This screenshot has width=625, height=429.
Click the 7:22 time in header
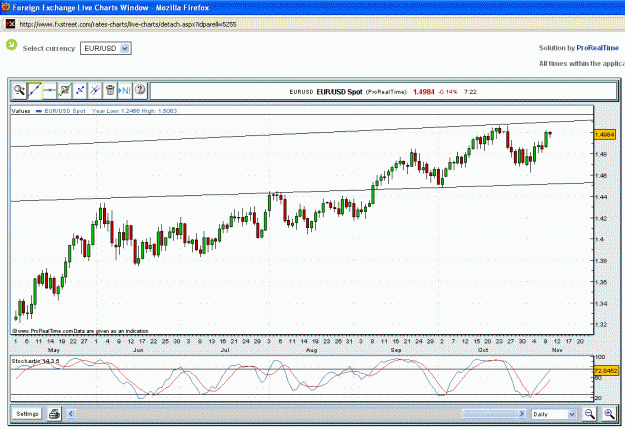tap(470, 92)
